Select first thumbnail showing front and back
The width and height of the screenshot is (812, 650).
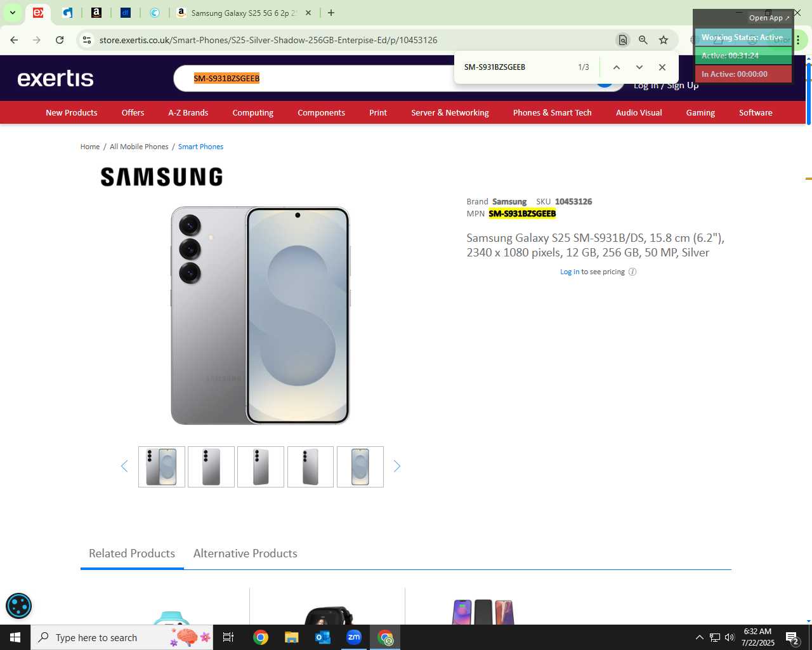click(162, 467)
